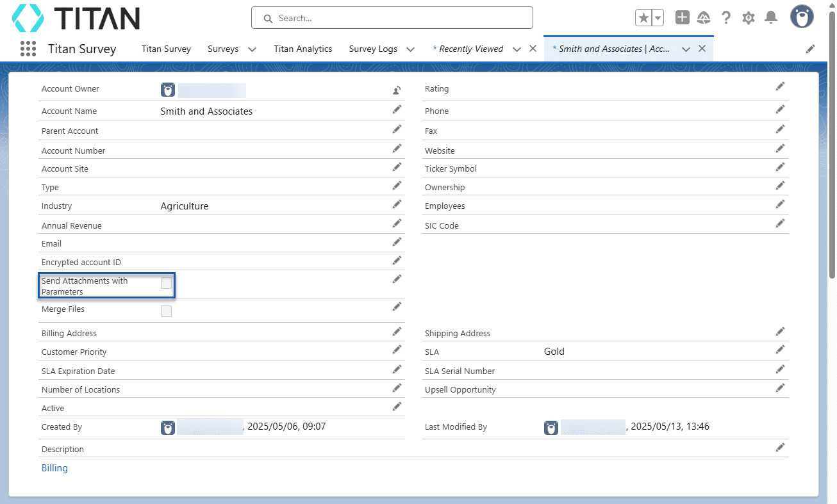Edit the SIC Code field

[x=780, y=224]
